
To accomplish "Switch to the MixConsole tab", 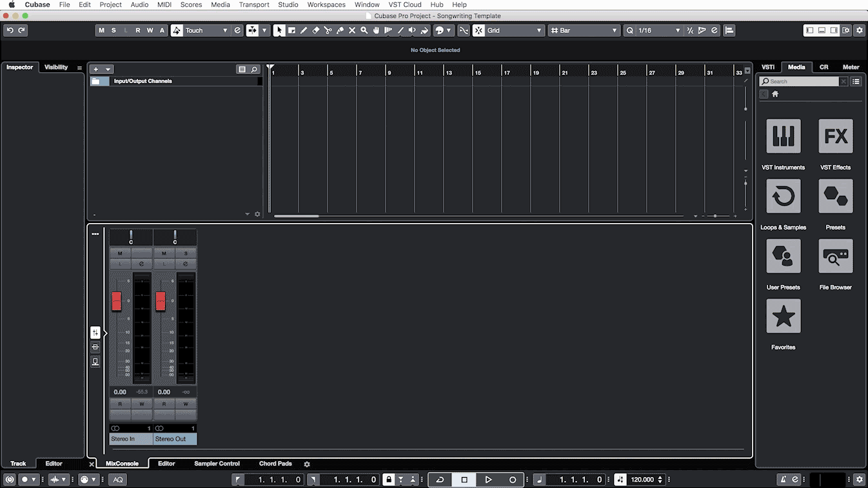I will point(122,463).
